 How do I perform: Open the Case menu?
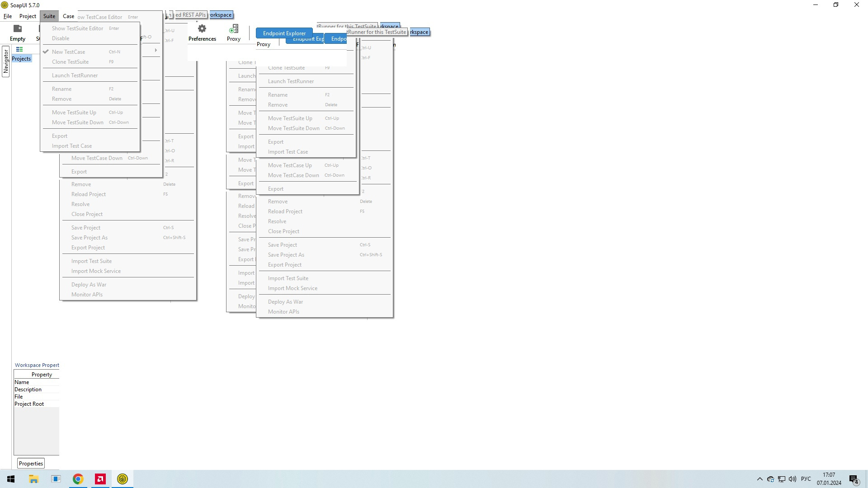(x=69, y=16)
